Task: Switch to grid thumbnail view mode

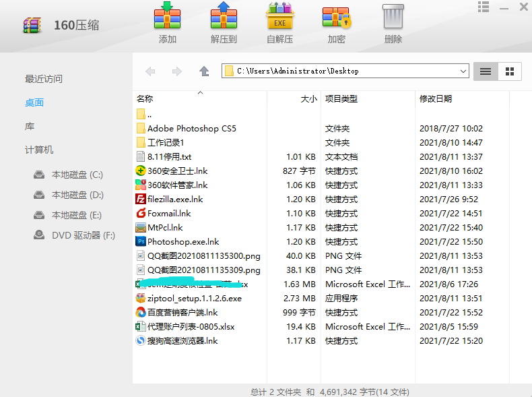Action: 510,71
